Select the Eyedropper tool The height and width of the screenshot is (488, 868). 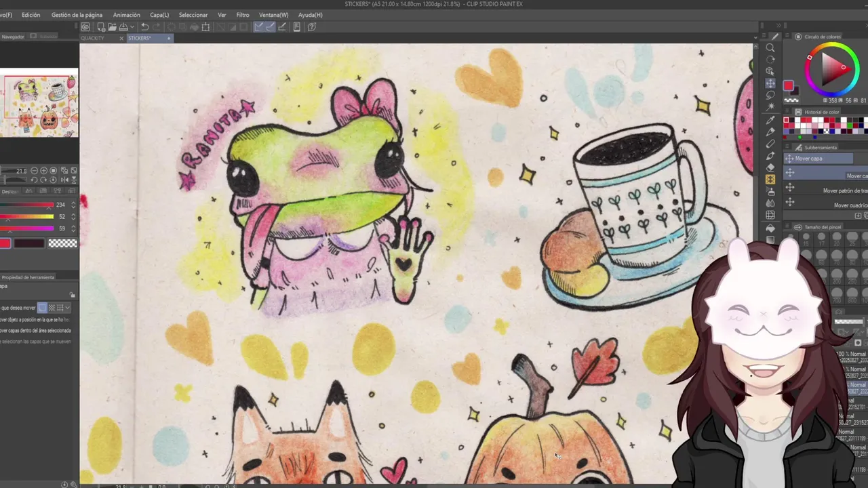[770, 119]
